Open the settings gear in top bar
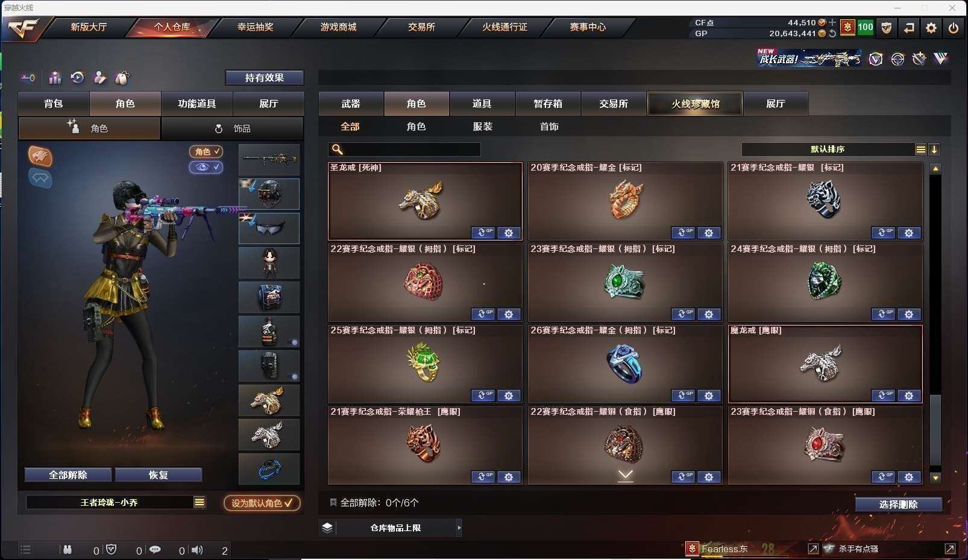 pos(931,28)
